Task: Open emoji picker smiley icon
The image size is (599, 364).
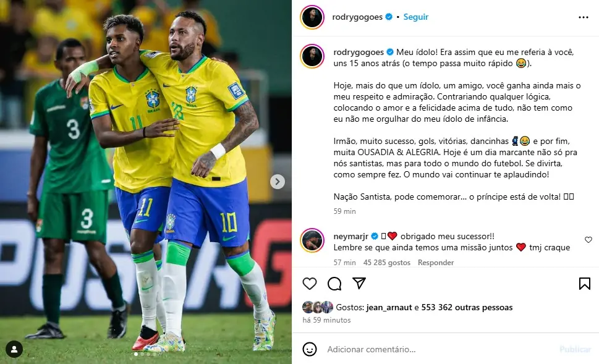Action: point(310,349)
